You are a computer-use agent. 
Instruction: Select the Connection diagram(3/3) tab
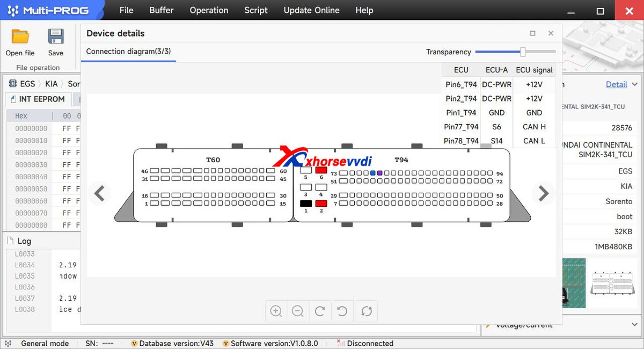tap(128, 52)
